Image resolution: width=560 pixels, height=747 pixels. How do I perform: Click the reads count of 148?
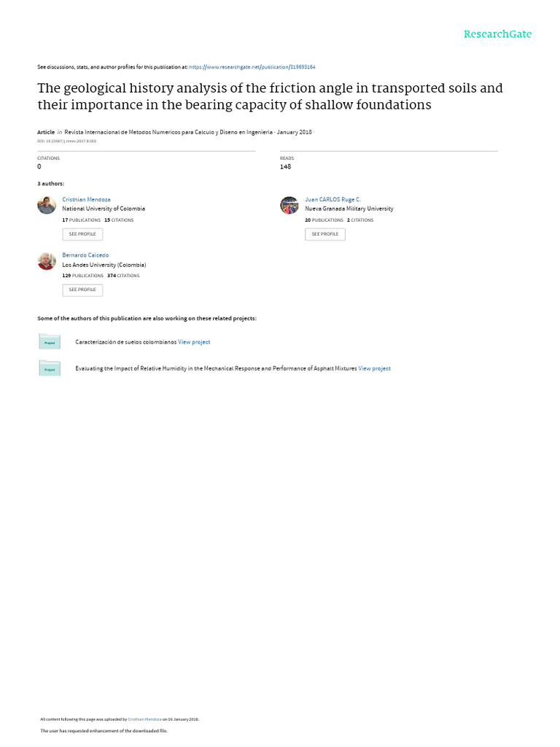[x=285, y=167]
